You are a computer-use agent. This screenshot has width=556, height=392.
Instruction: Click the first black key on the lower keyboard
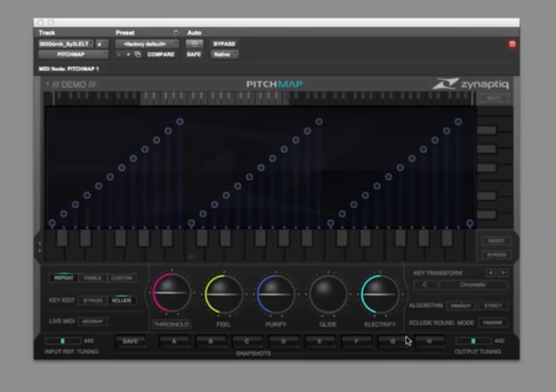point(62,237)
